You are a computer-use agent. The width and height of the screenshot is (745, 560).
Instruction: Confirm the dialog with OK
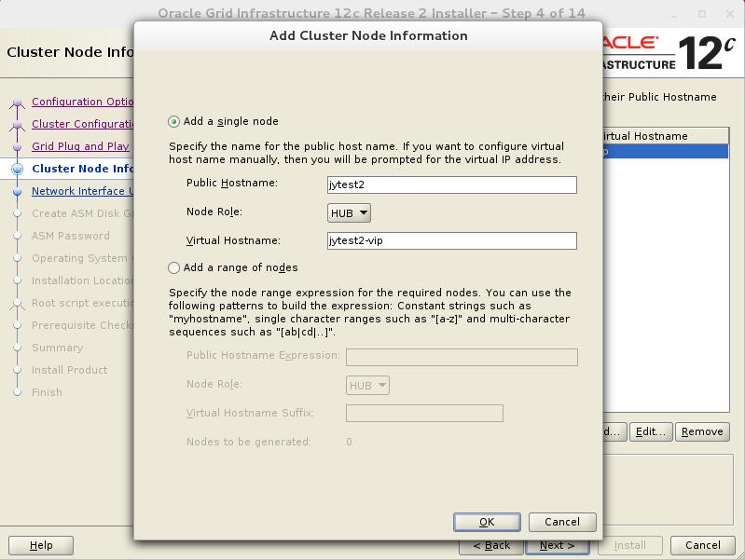tap(487, 522)
